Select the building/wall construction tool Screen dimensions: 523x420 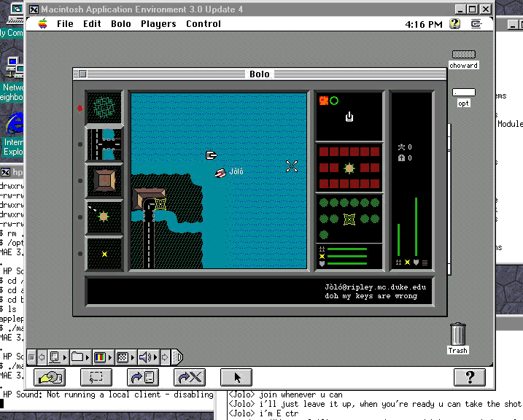(104, 180)
